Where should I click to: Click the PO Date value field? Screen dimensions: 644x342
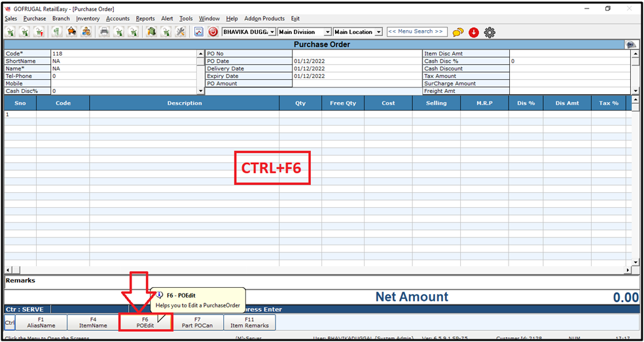tap(357, 61)
